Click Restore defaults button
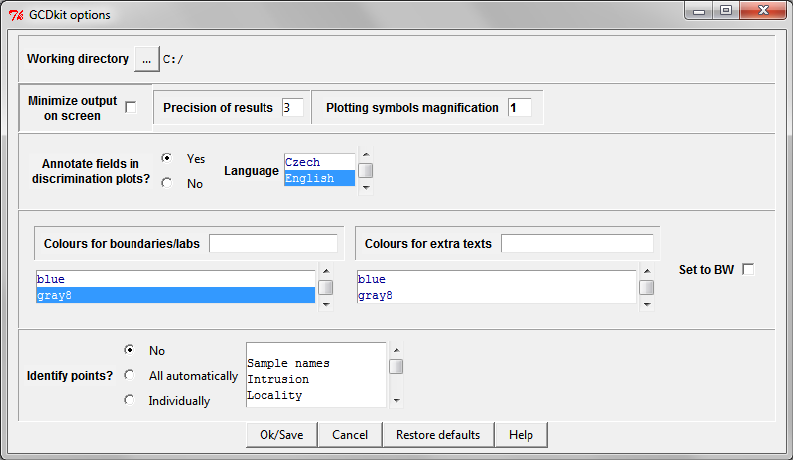 (438, 435)
